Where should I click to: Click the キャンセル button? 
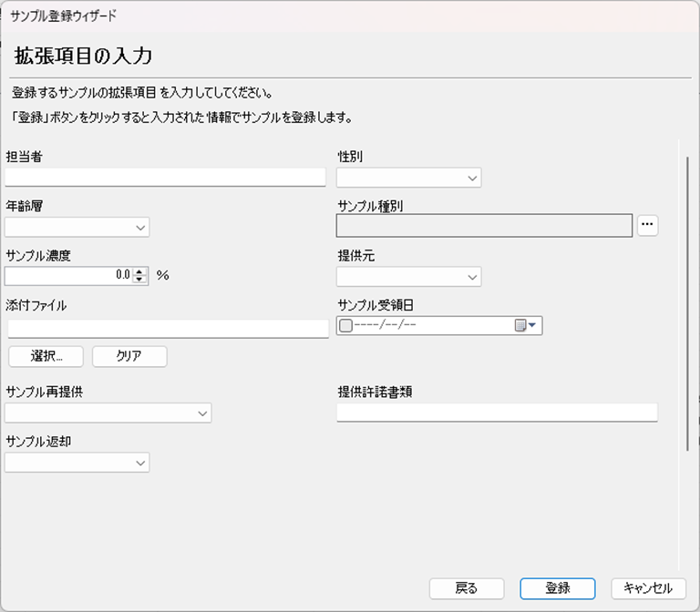(647, 588)
